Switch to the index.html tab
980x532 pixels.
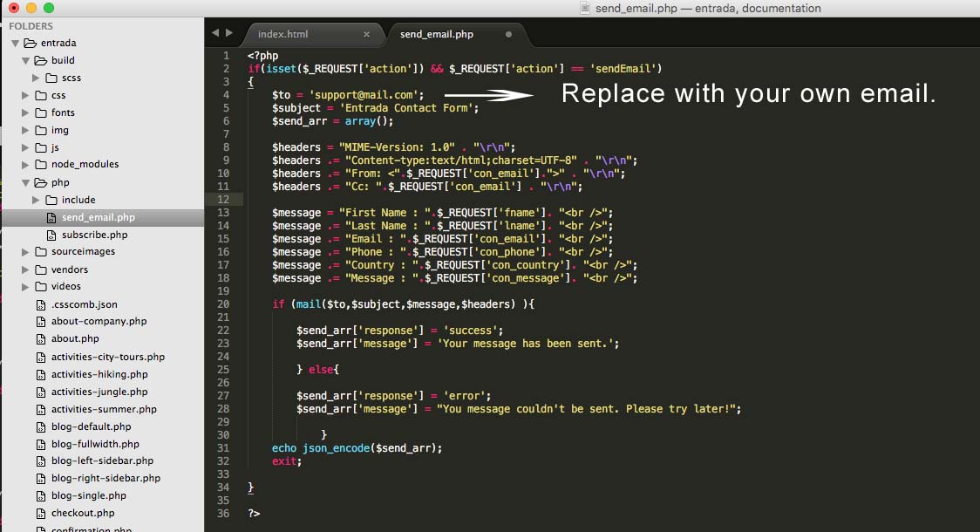point(282,35)
